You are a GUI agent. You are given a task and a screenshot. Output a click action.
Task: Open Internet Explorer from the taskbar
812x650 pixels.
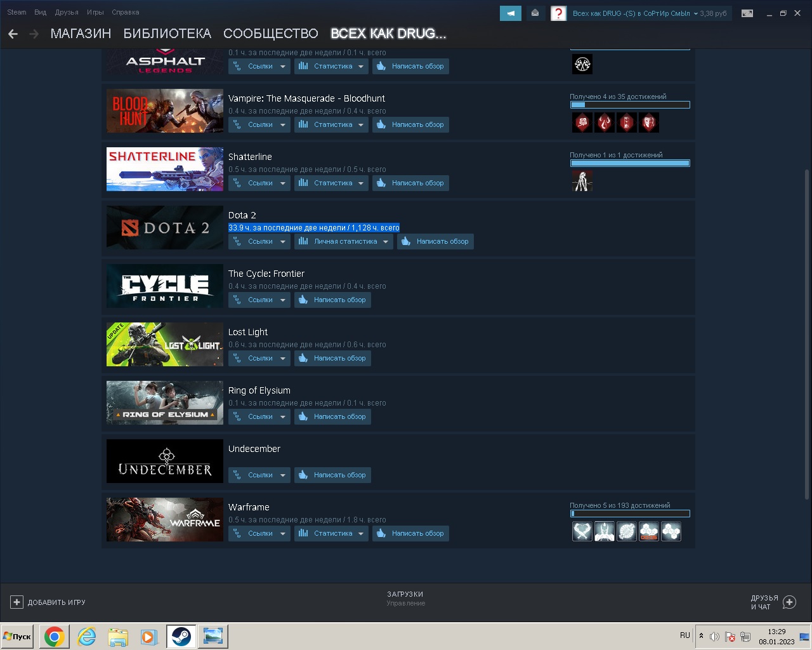[x=86, y=636]
